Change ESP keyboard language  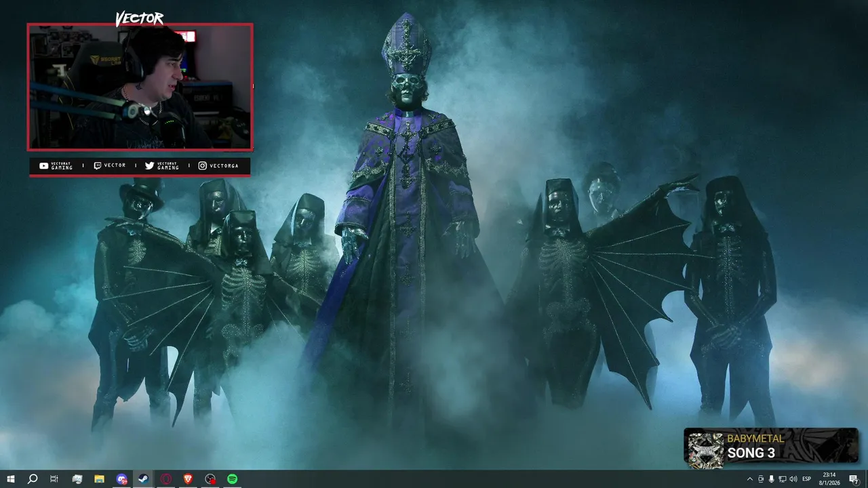pos(807,479)
